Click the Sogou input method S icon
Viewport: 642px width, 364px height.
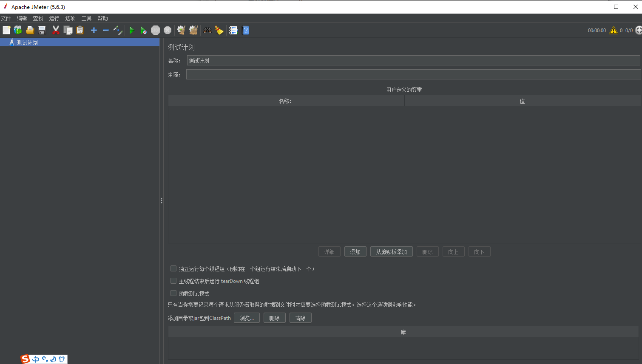point(26,359)
